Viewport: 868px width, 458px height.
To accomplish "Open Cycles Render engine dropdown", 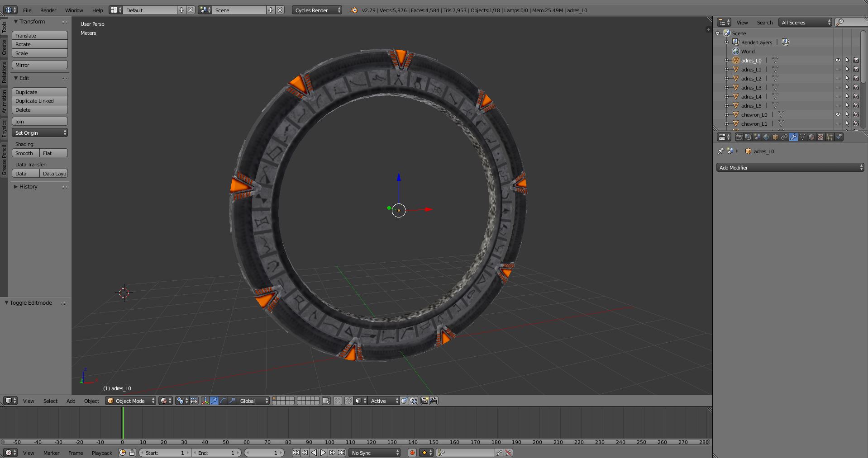I will 317,10.
